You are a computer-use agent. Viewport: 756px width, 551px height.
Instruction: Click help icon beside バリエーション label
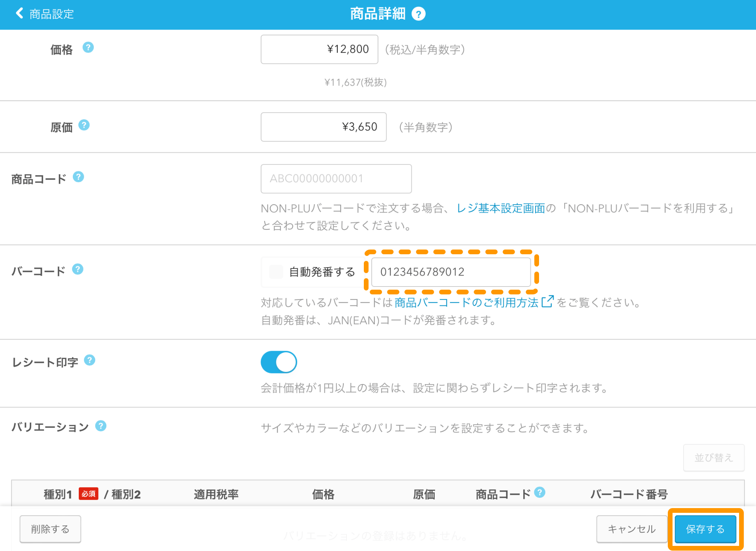(x=101, y=426)
